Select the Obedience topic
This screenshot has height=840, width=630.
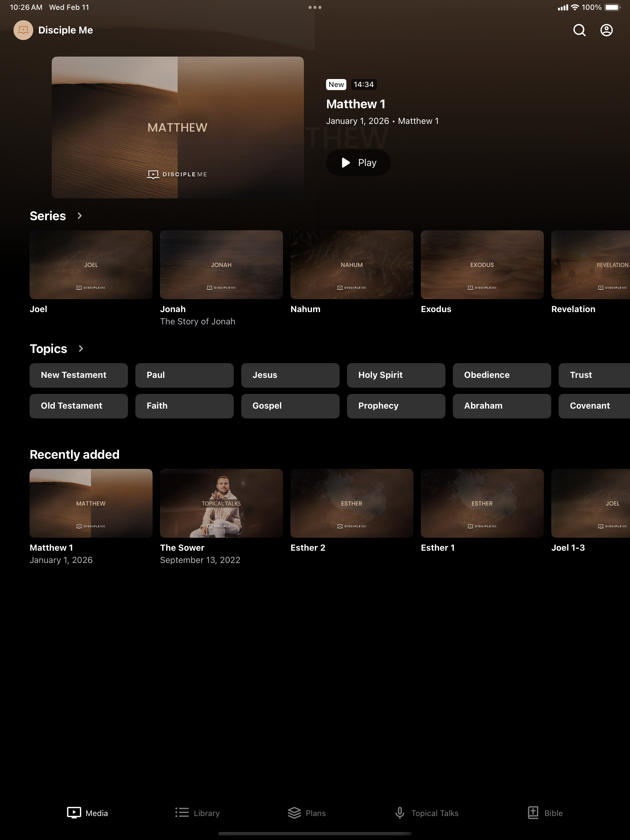click(502, 375)
